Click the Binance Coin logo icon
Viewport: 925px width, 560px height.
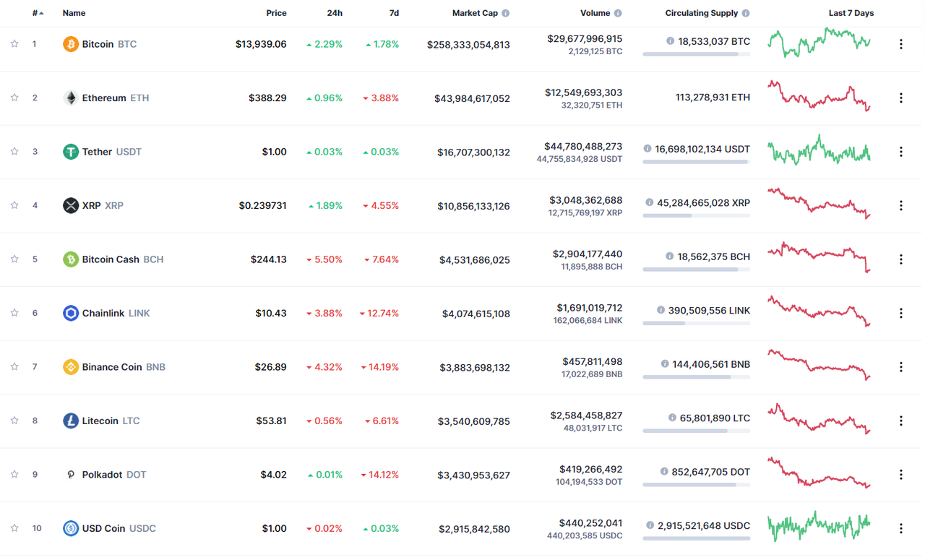coord(70,367)
